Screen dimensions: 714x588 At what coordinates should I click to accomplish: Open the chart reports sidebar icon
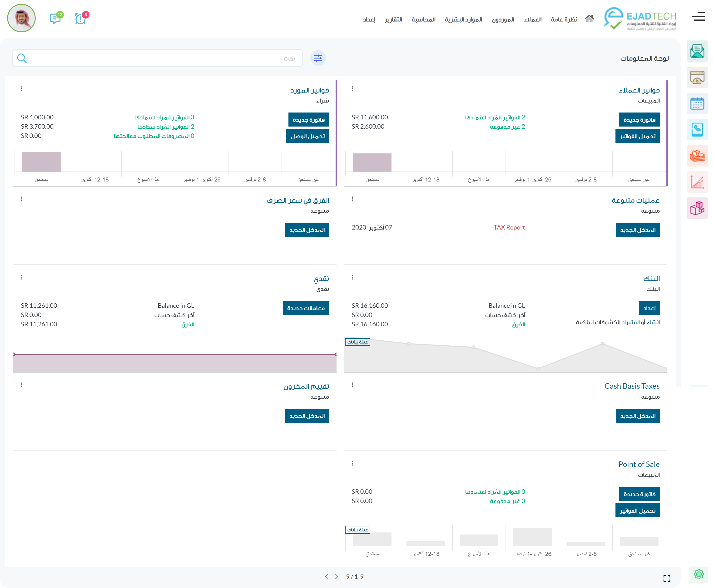point(697,182)
